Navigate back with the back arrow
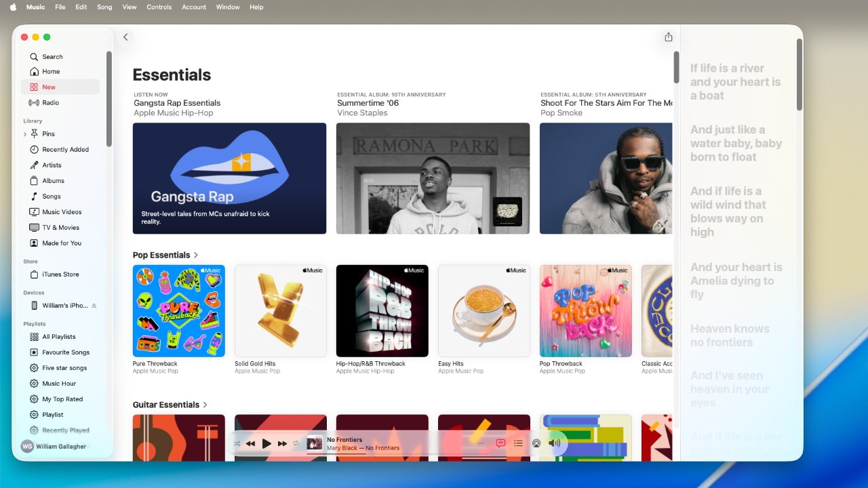This screenshot has width=868, height=488. 125,37
